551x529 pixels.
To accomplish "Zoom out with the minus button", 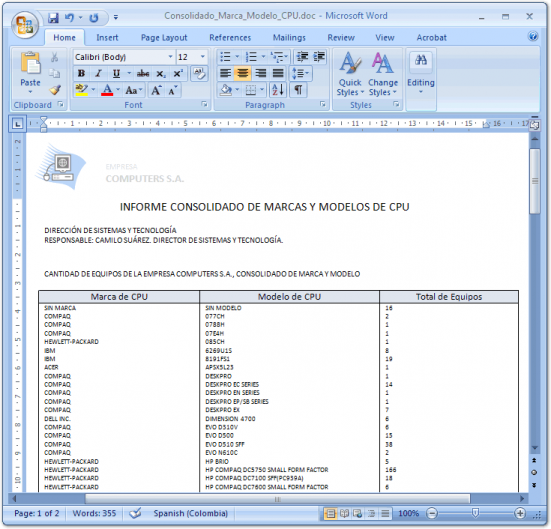I will 432,514.
